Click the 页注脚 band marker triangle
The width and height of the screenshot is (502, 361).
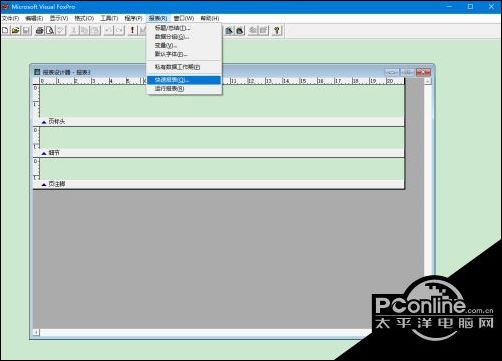(44, 185)
